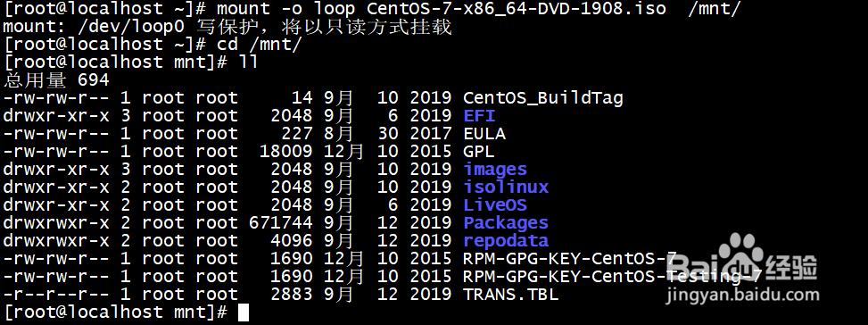This screenshot has width=868, height=325.
Task: Select the EULA file name
Action: click(484, 133)
